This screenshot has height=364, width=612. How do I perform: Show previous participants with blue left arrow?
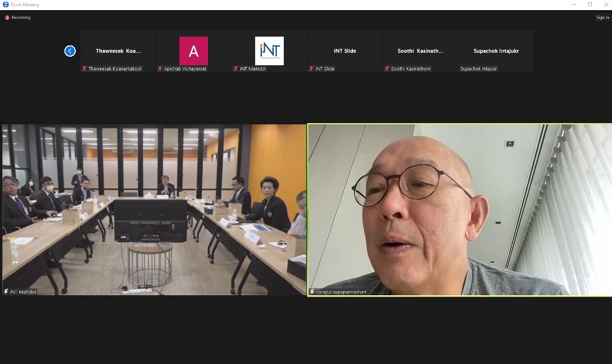pos(70,51)
